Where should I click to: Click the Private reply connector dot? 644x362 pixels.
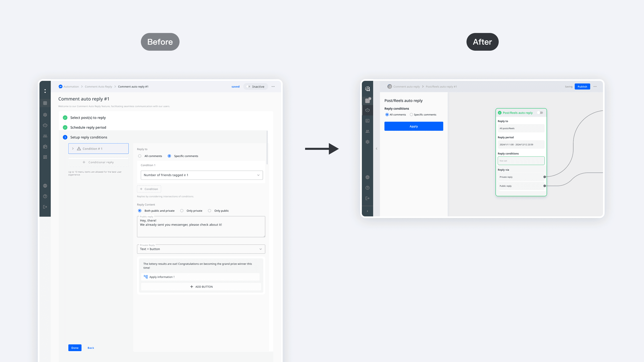click(x=545, y=177)
